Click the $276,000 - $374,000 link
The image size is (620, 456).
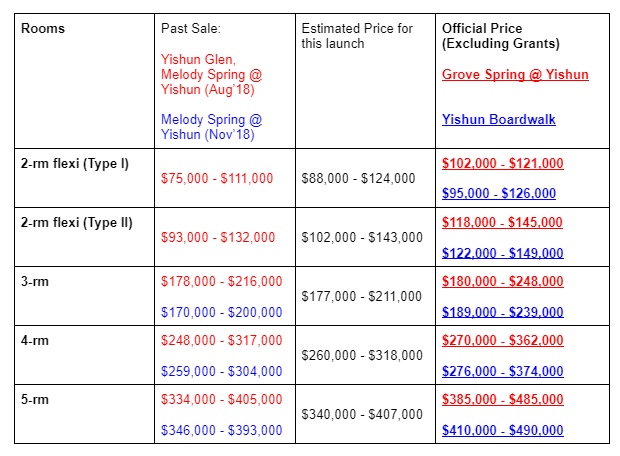pyautogui.click(x=503, y=371)
